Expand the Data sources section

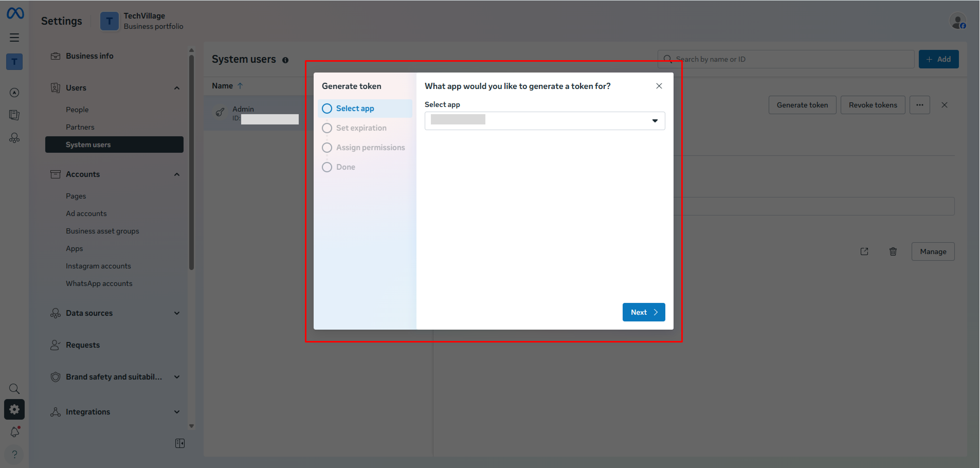pos(177,313)
